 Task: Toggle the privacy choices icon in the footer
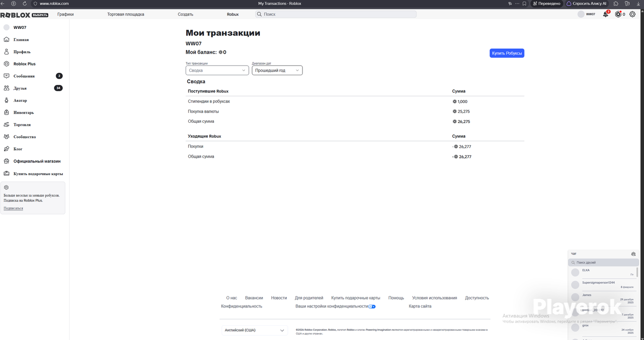[372, 306]
